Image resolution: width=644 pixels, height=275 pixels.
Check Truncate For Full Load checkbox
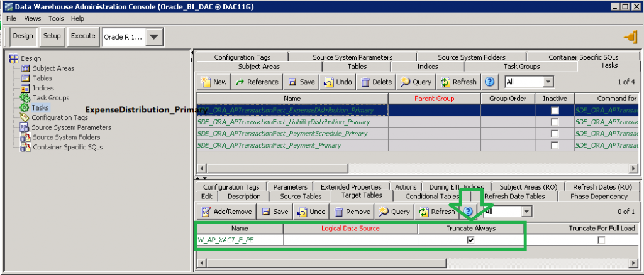[601, 240]
